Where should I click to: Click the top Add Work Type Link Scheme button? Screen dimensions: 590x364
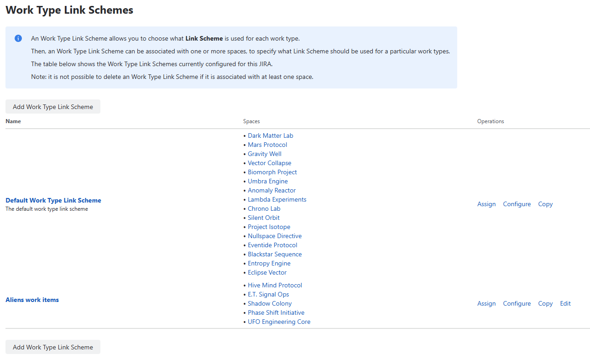pos(53,107)
